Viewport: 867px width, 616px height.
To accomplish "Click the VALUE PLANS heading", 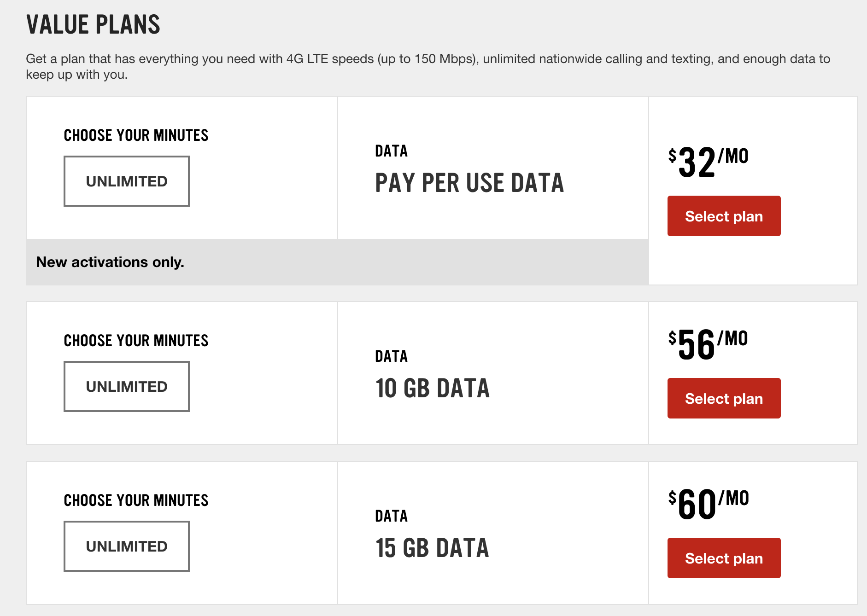I will tap(93, 25).
